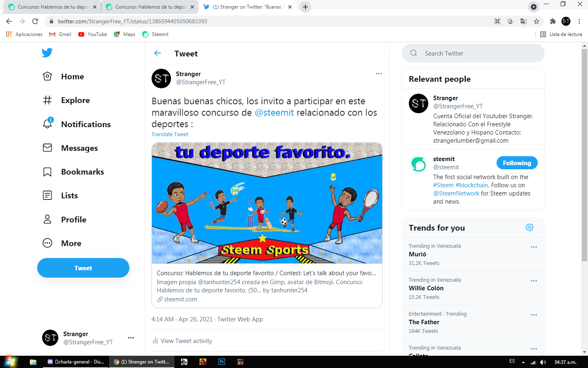Open Maps bookmark
Viewport: 588px width, 368px height.
click(125, 34)
